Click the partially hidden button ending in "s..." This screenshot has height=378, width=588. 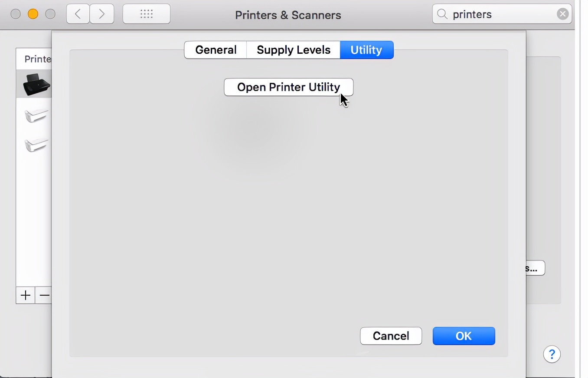[x=535, y=268]
